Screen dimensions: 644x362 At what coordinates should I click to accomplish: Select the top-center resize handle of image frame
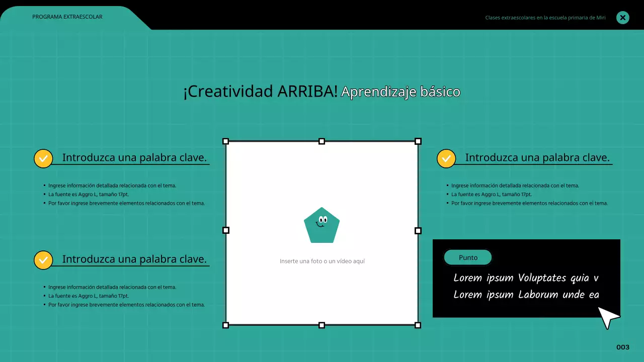(322, 141)
